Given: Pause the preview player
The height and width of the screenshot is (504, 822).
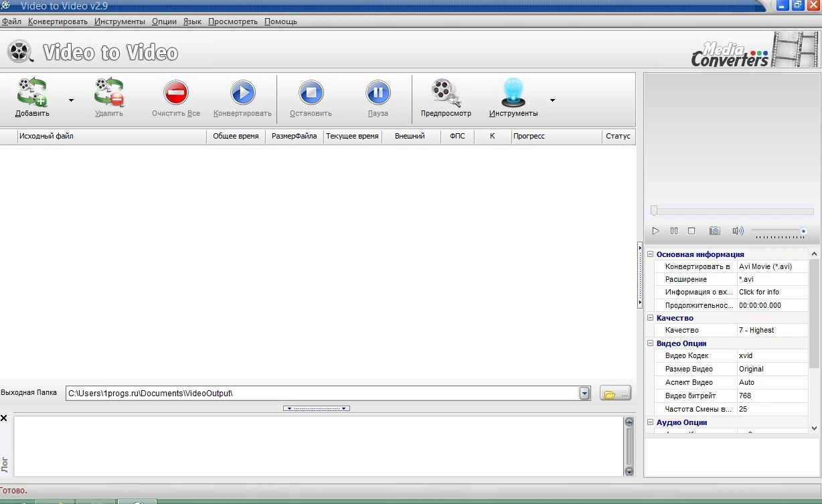Looking at the screenshot, I should pyautogui.click(x=674, y=231).
